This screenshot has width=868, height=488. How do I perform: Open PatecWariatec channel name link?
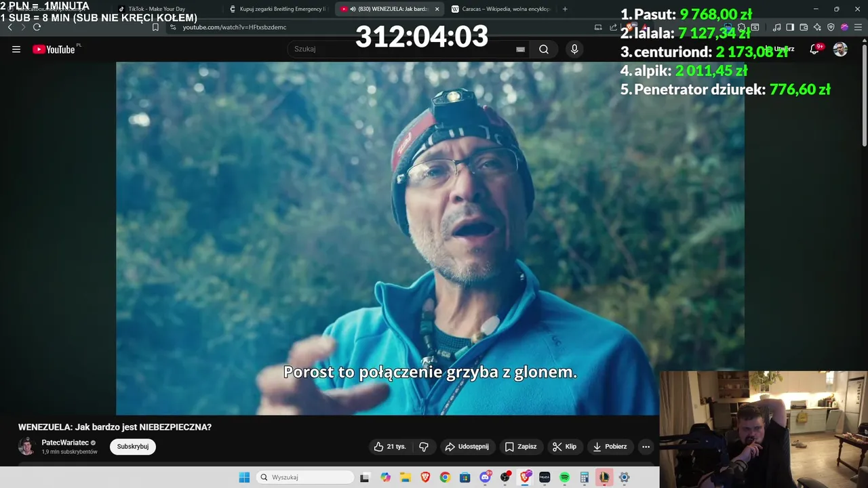tap(65, 443)
